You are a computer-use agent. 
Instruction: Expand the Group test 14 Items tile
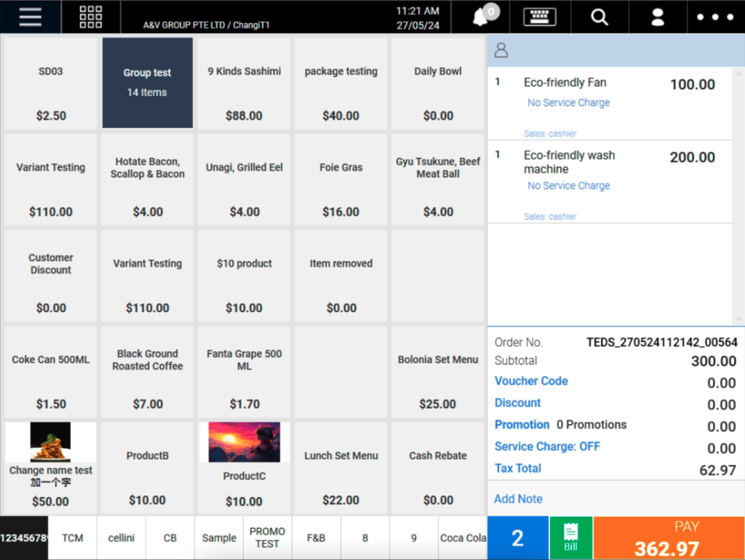point(147,82)
